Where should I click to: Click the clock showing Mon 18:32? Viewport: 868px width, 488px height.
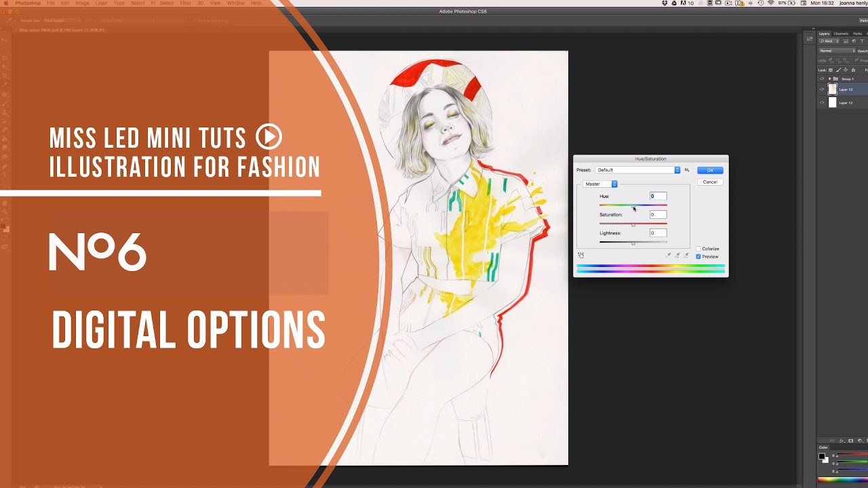point(821,3)
